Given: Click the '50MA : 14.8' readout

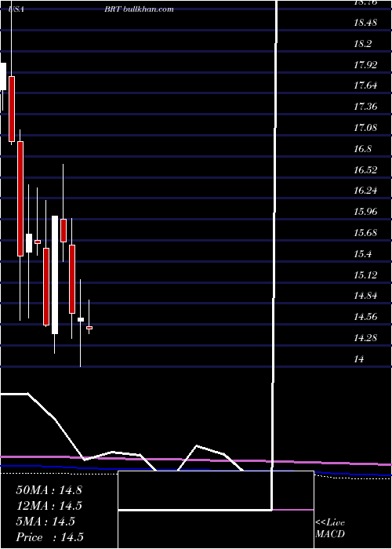Looking at the screenshot, I should coord(49,490).
